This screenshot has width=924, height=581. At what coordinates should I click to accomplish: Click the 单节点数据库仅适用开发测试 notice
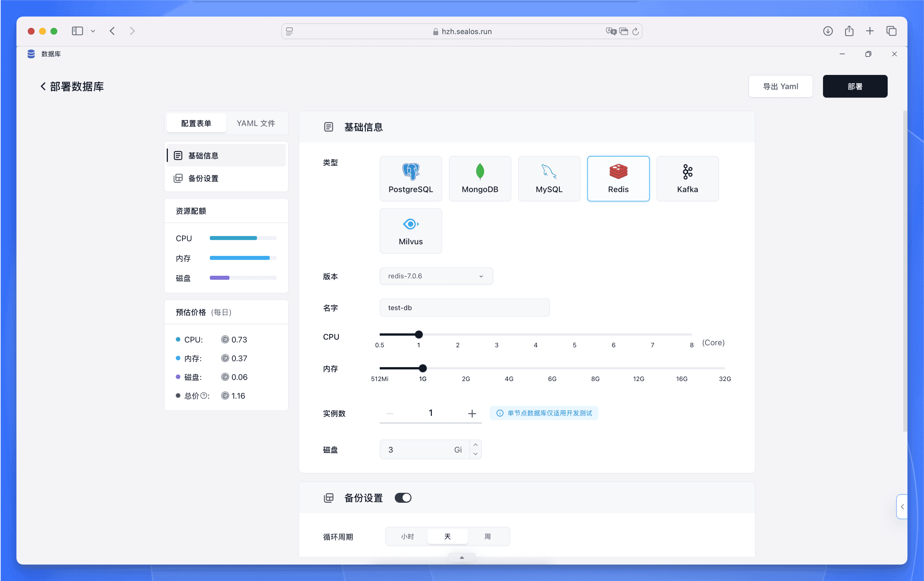pos(544,413)
